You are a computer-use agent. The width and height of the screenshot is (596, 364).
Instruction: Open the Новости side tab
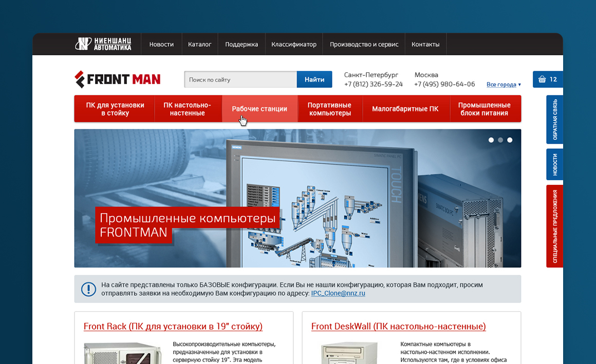[x=554, y=164]
